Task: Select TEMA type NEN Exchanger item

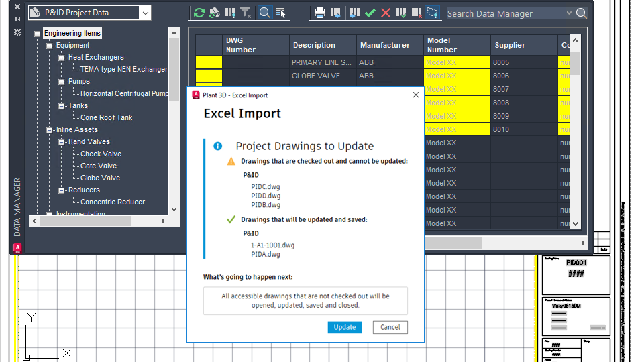Action: (x=123, y=69)
